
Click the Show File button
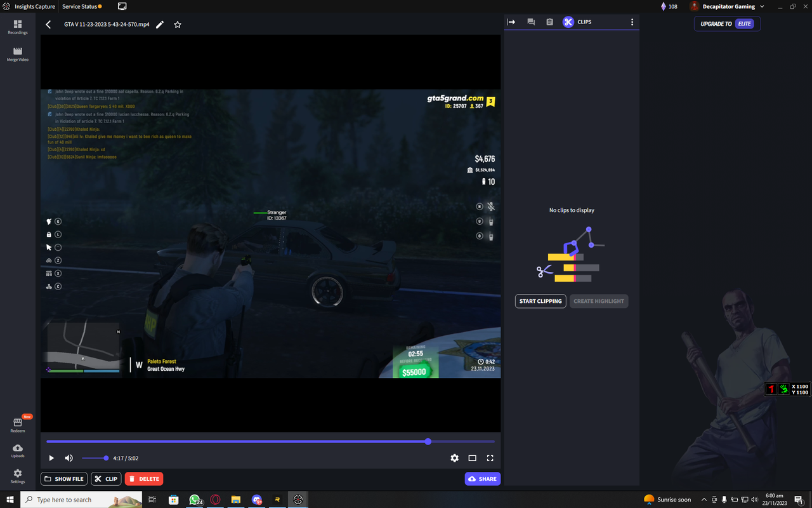[x=64, y=479]
